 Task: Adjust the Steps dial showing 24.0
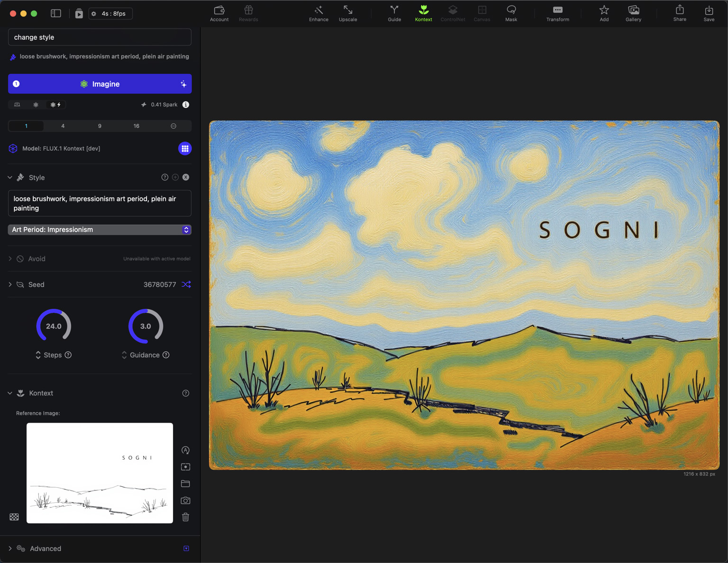(54, 326)
